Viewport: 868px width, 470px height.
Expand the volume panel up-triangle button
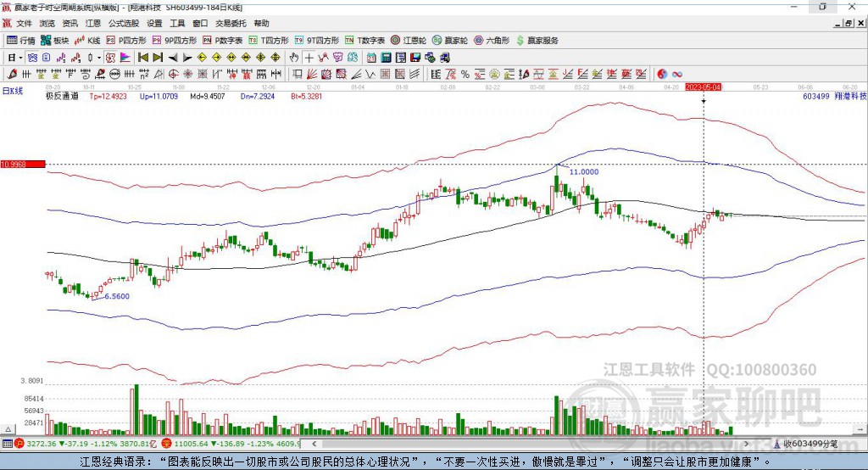pos(8,429)
